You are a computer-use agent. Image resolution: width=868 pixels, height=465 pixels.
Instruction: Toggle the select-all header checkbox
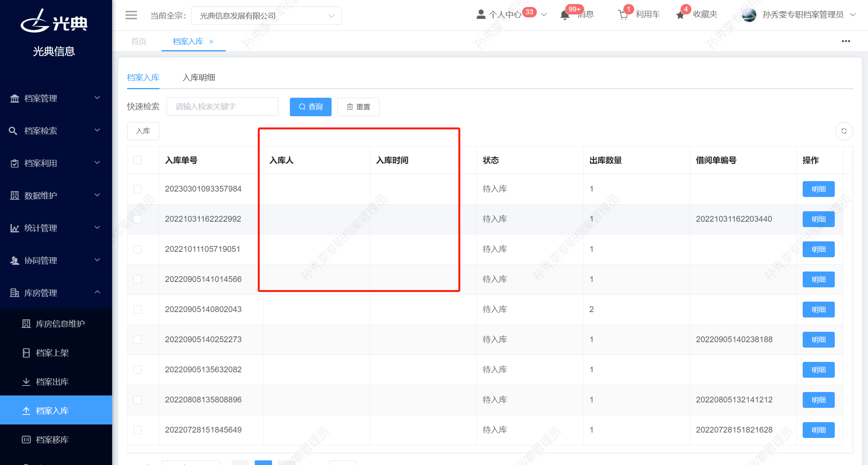coord(138,160)
